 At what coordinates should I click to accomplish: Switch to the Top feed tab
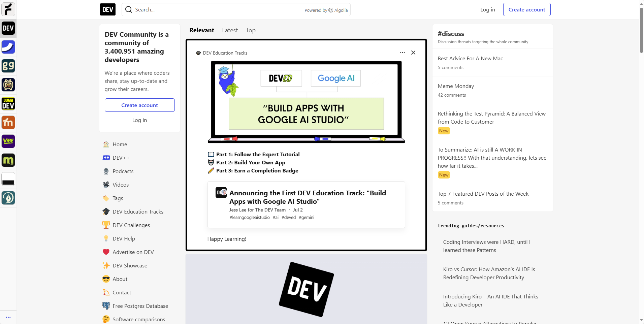click(251, 30)
